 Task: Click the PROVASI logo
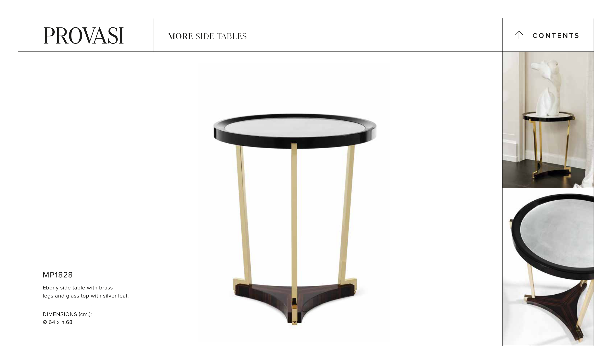[x=83, y=36]
